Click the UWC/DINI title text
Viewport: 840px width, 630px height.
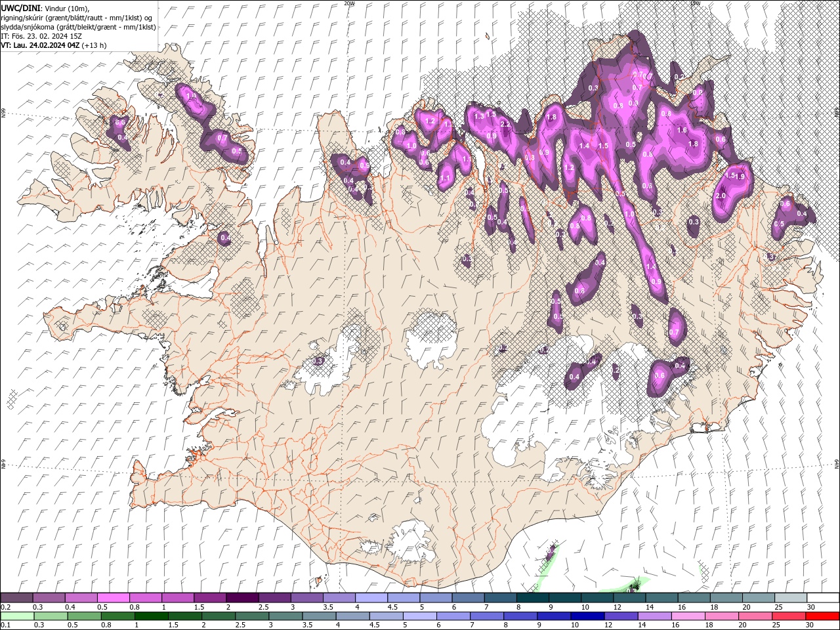coord(20,8)
